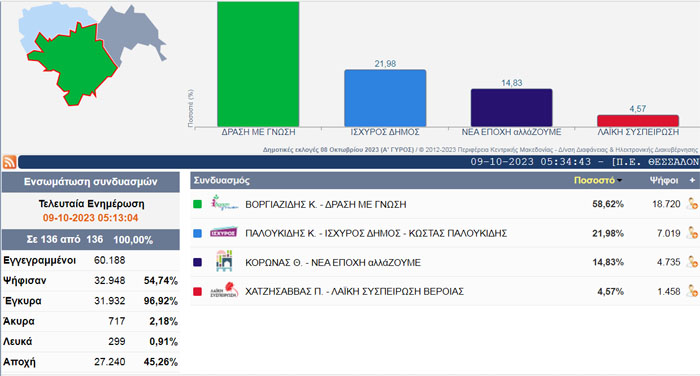Viewport: 700px width, 376px height.
Task: Click the 7.019 votes cell
Action: [668, 233]
